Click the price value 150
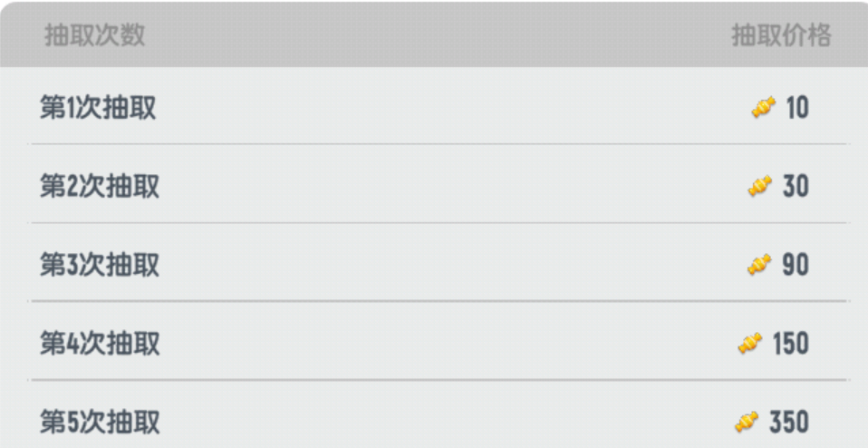 pyautogui.click(x=791, y=344)
